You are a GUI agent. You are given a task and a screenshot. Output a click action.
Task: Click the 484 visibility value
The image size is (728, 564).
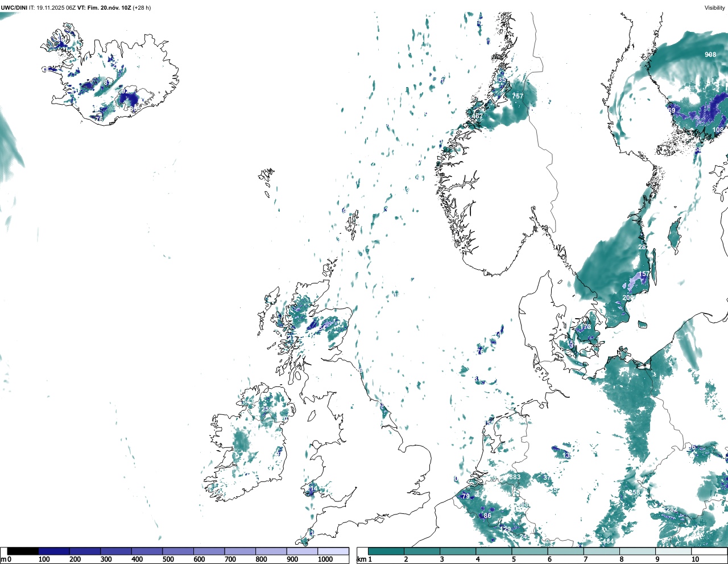coord(609,541)
